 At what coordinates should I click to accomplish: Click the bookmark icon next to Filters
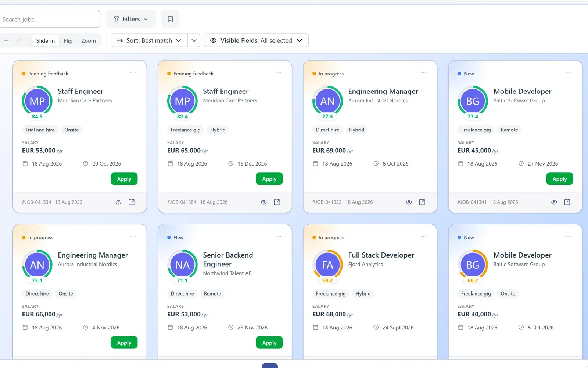click(170, 19)
